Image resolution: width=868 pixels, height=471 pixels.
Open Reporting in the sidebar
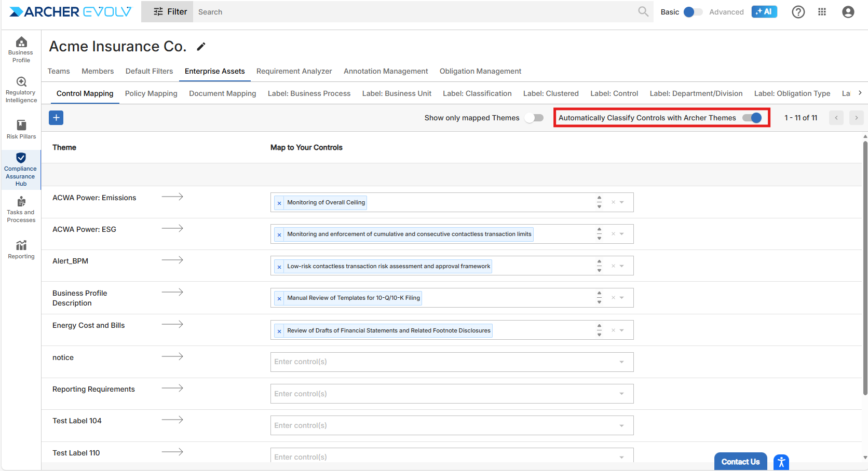pos(21,249)
